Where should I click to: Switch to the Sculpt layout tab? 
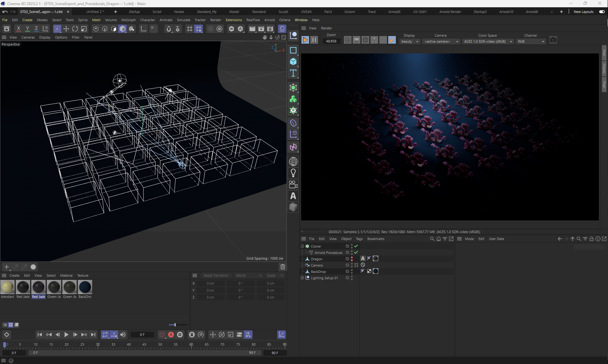coord(283,12)
